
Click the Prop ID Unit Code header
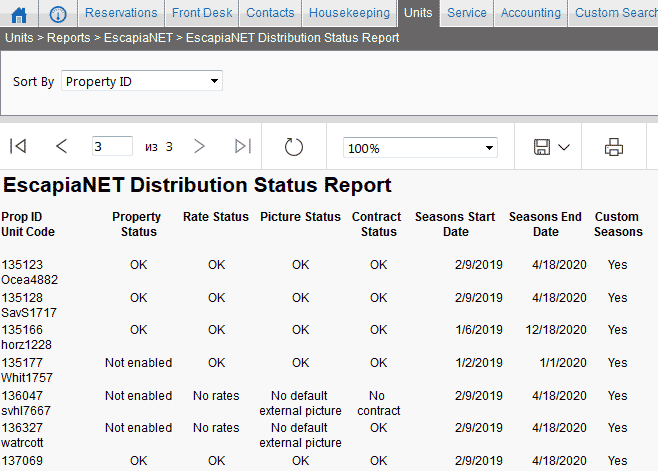pos(28,224)
